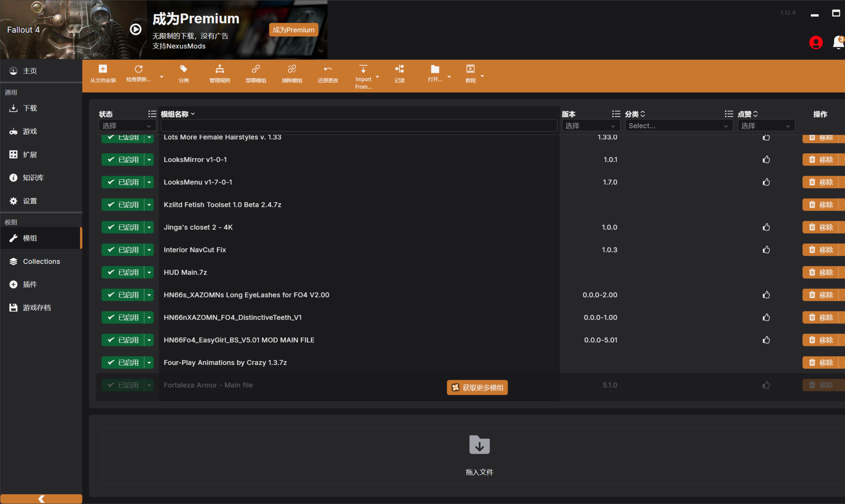Expand the Check for Updates dropdown arrow
The width and height of the screenshot is (845, 504).
(x=162, y=77)
